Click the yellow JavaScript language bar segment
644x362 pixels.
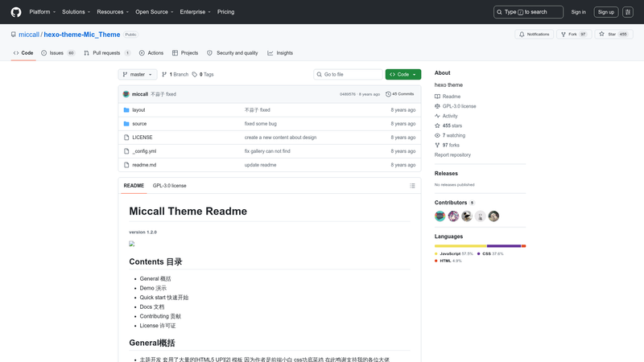(460, 246)
